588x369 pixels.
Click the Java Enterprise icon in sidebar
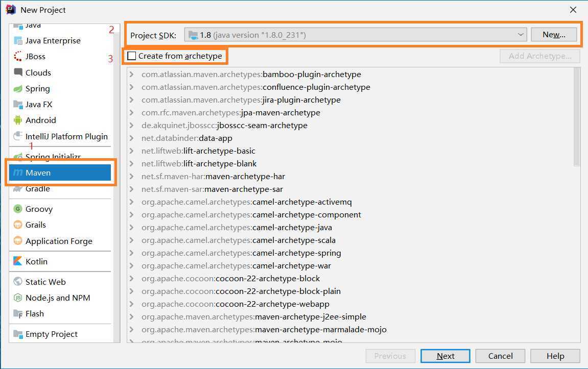pos(18,40)
